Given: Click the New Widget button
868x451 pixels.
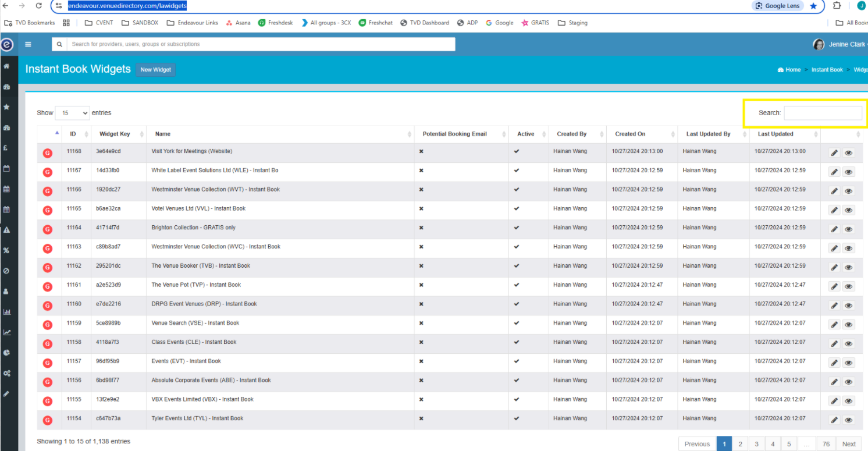Looking at the screenshot, I should pos(155,70).
